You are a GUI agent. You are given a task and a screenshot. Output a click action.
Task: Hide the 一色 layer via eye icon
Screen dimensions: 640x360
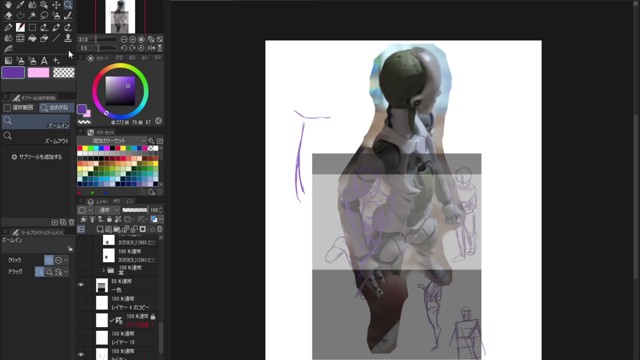tap(81, 285)
